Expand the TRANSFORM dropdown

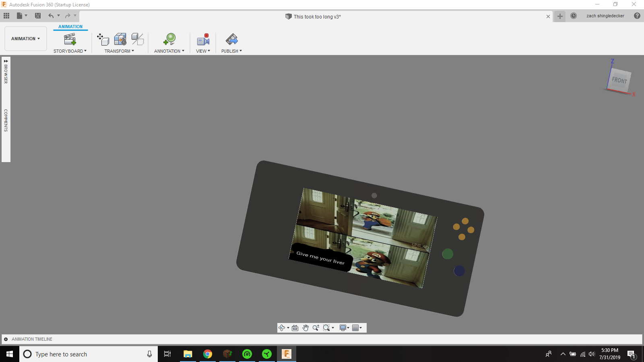tap(119, 51)
